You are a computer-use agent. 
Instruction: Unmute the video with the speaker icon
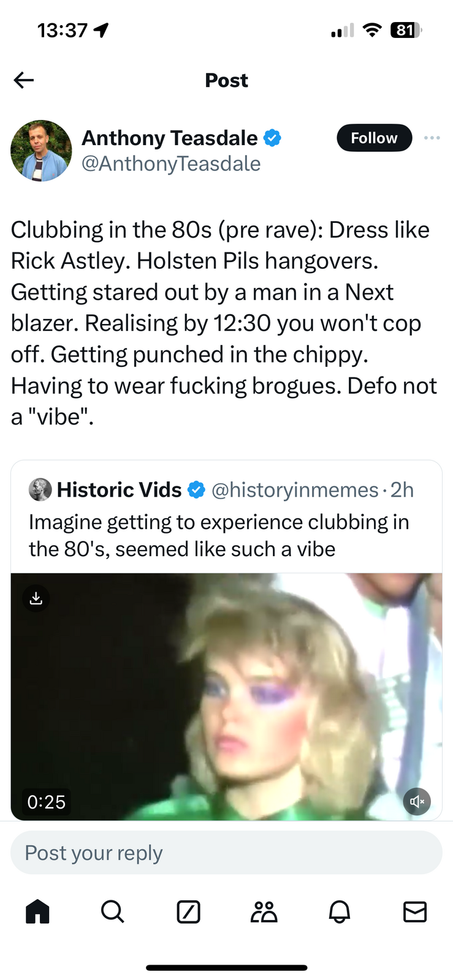coord(417,801)
